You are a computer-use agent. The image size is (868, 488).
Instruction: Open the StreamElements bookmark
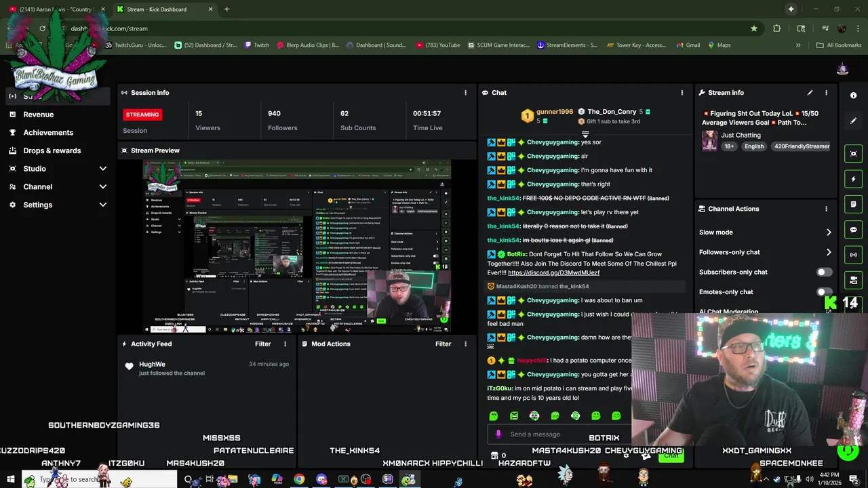coord(568,45)
